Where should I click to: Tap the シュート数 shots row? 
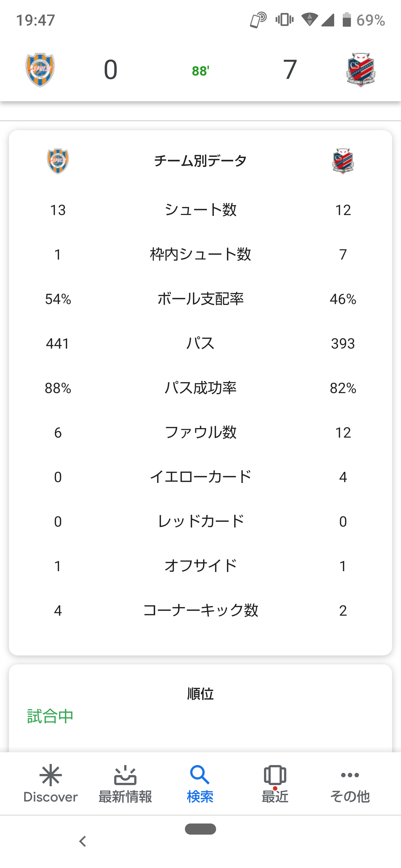(200, 209)
